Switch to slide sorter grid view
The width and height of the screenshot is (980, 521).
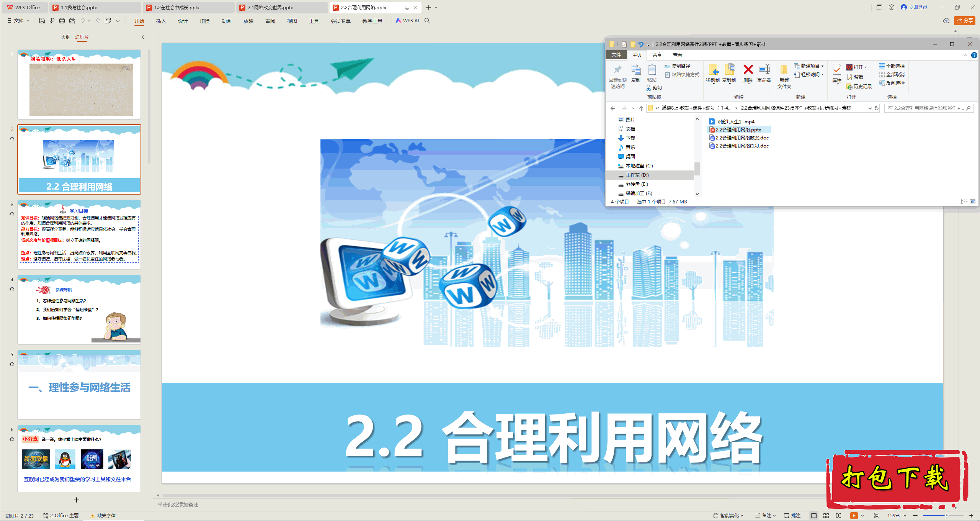826,516
